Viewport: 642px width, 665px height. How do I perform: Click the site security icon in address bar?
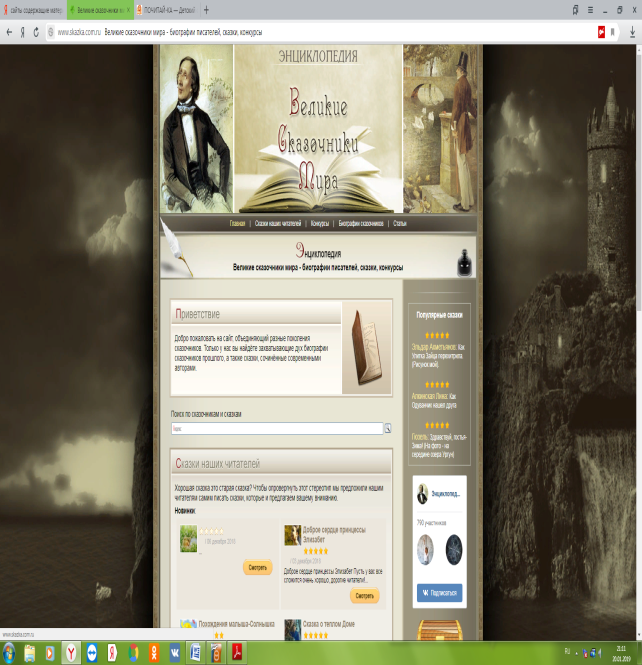point(51,32)
